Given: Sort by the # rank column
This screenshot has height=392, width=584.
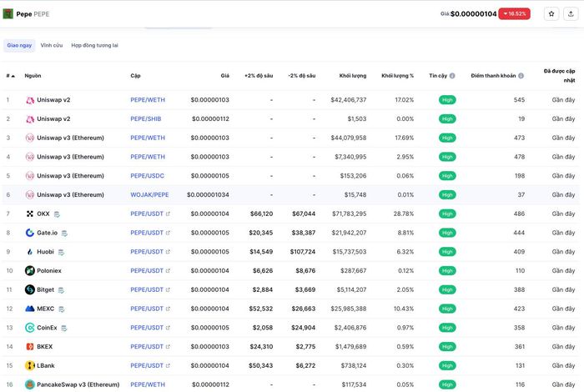Looking at the screenshot, I should tap(10, 76).
